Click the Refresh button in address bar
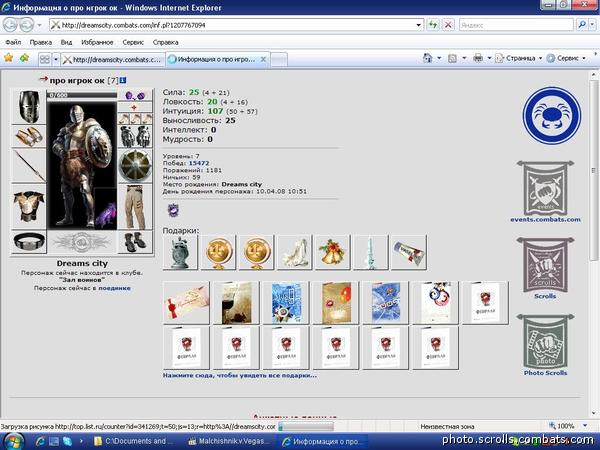The image size is (600, 450). [x=433, y=25]
